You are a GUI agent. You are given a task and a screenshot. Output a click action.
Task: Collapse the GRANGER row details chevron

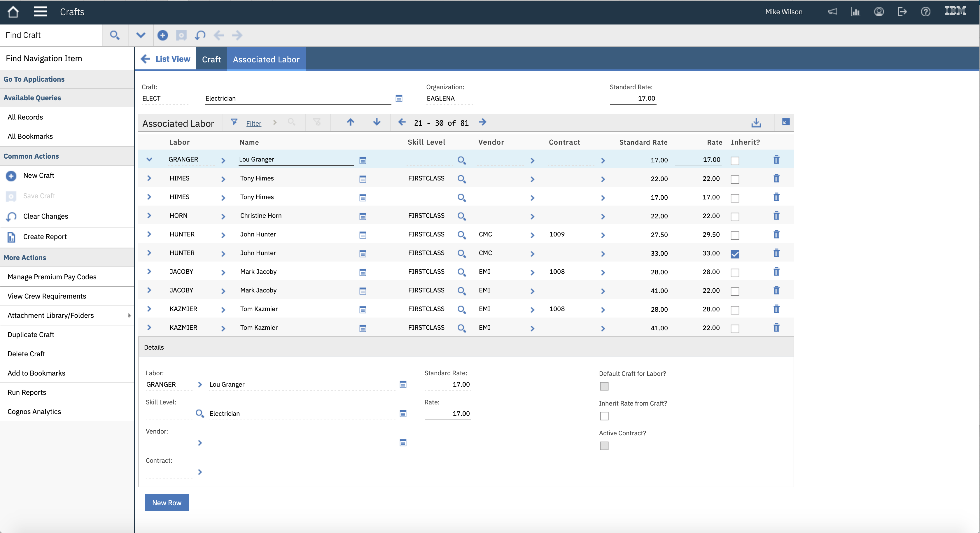click(x=149, y=159)
